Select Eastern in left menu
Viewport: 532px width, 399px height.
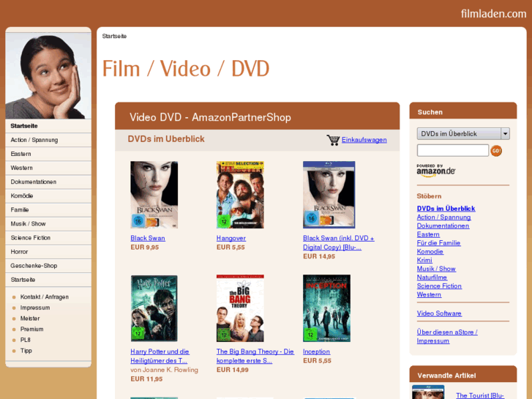[48, 154]
